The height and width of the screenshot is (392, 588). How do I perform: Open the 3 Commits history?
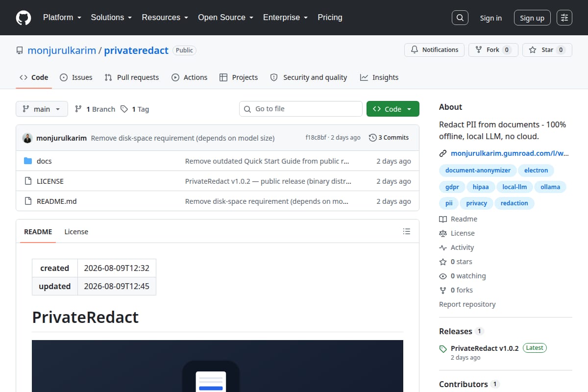(389, 138)
